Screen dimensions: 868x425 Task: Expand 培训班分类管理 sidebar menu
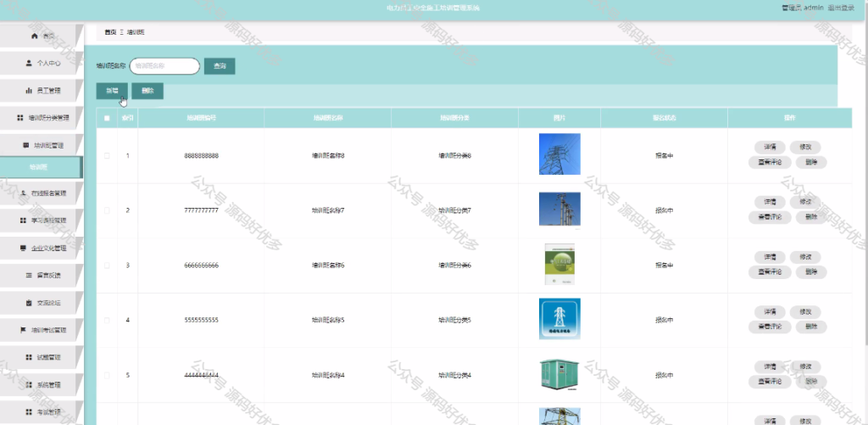pos(42,118)
